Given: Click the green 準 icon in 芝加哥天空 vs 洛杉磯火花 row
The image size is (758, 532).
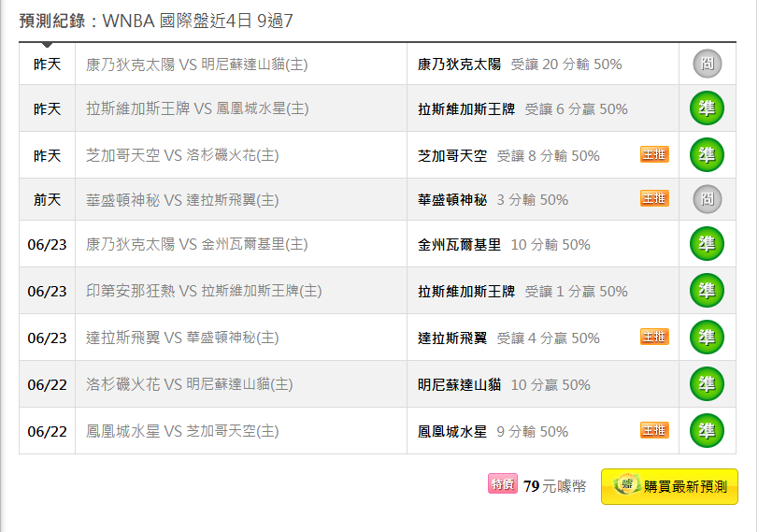Looking at the screenshot, I should 707,155.
